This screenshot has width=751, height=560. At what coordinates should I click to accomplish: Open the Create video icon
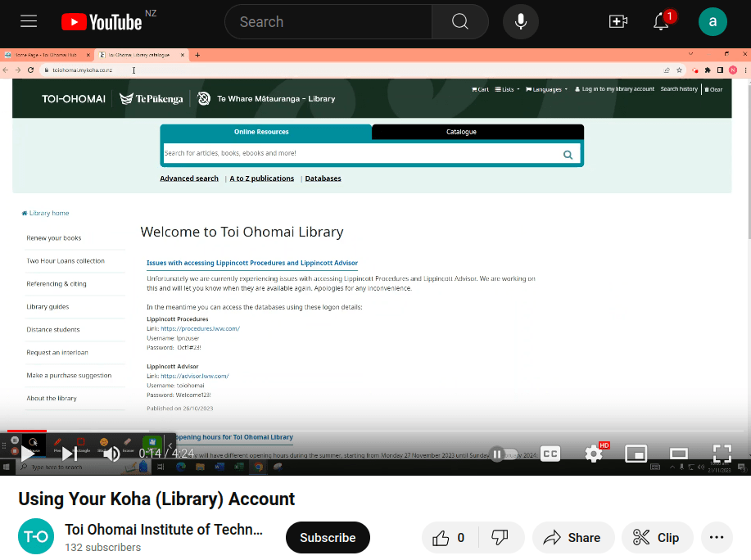618,21
